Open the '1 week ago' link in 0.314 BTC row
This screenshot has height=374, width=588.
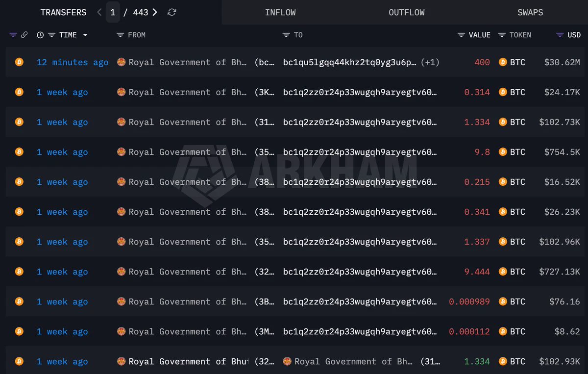62,92
